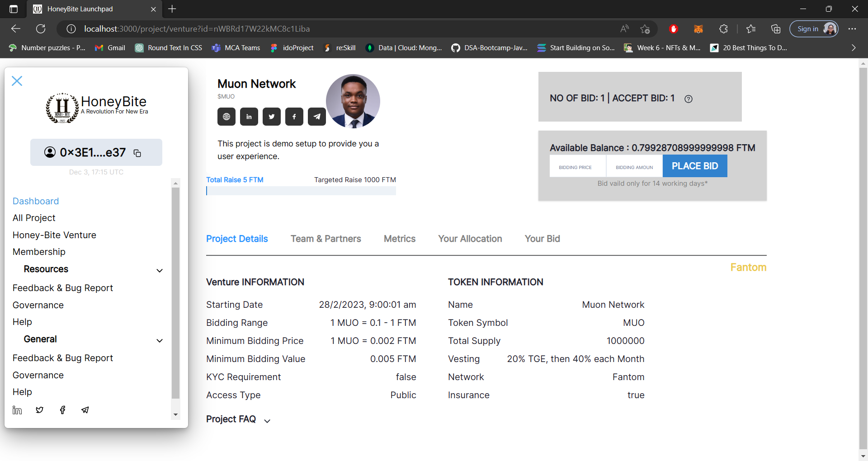
Task: Open the DSA-Bootcamp GitHub bookmark
Action: 489,48
